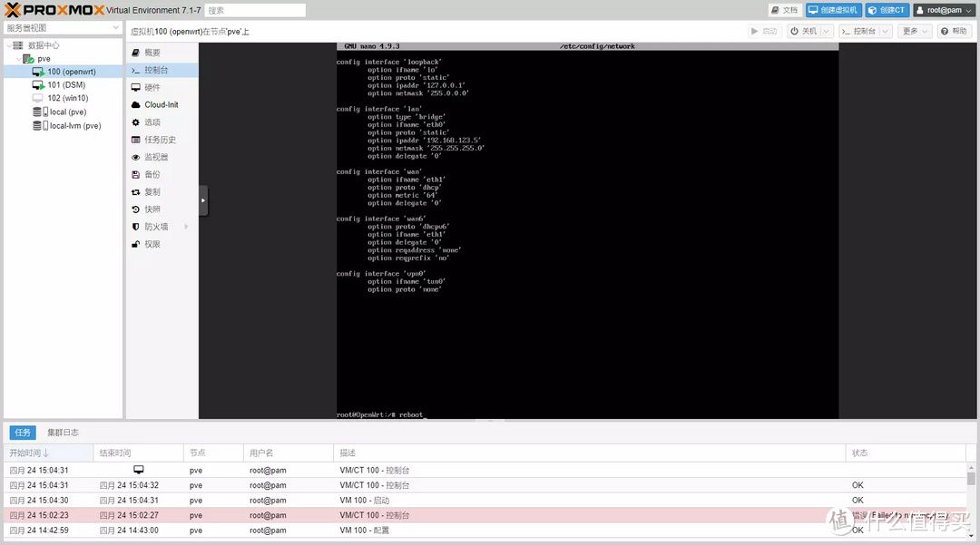This screenshot has height=545, width=980.
Task: Click the Shutdown button
Action: [803, 31]
